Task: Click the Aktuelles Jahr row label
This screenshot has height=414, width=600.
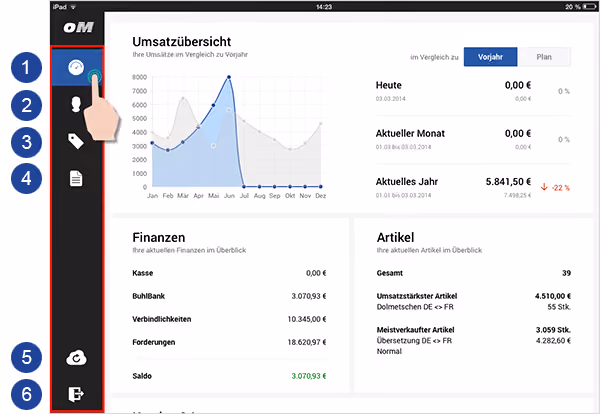Action: (407, 182)
